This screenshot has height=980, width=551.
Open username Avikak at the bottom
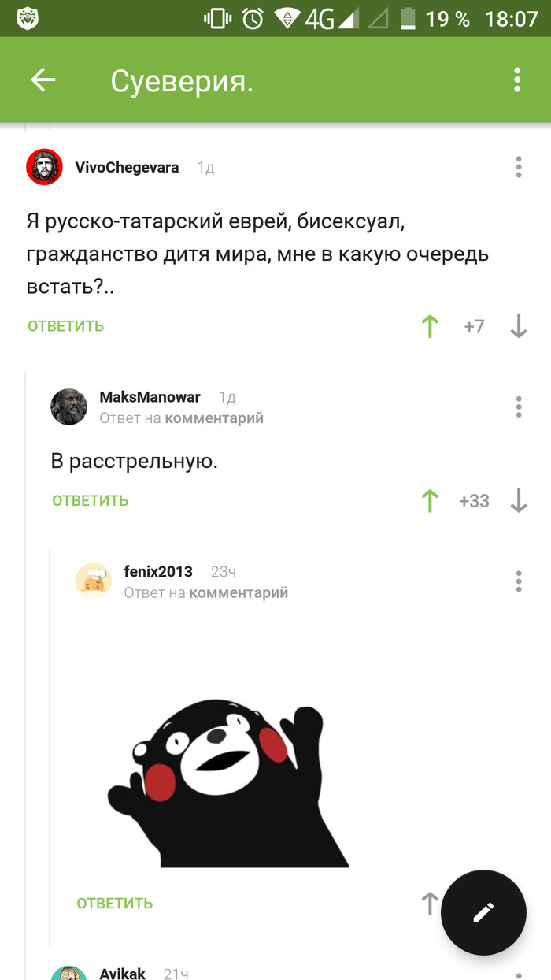[122, 974]
